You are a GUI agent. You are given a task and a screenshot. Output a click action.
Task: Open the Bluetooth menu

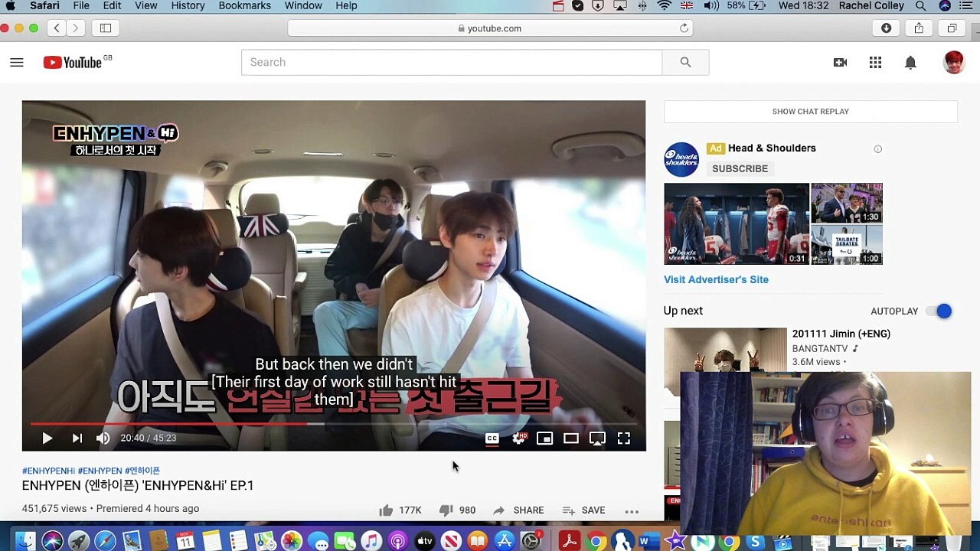pos(642,5)
